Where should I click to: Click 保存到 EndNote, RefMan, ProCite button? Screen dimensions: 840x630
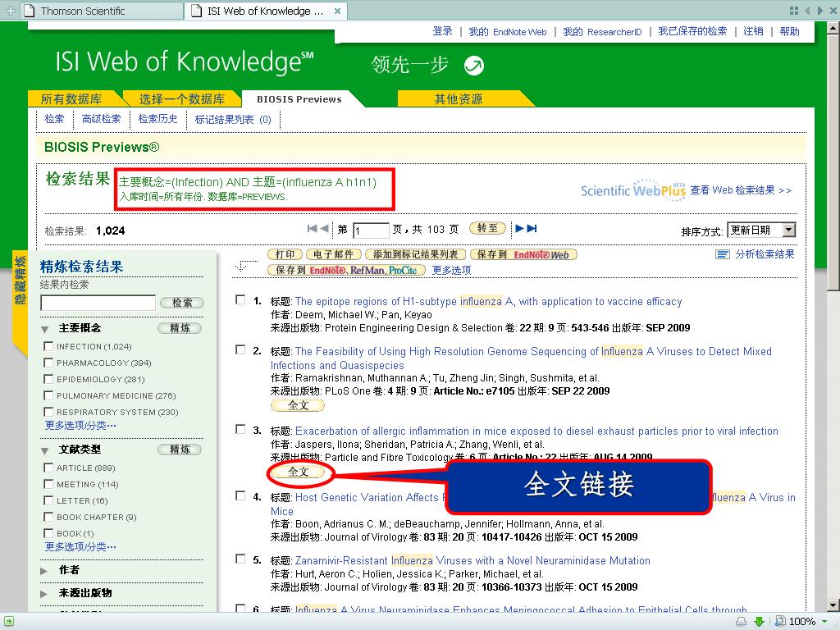coord(346,271)
